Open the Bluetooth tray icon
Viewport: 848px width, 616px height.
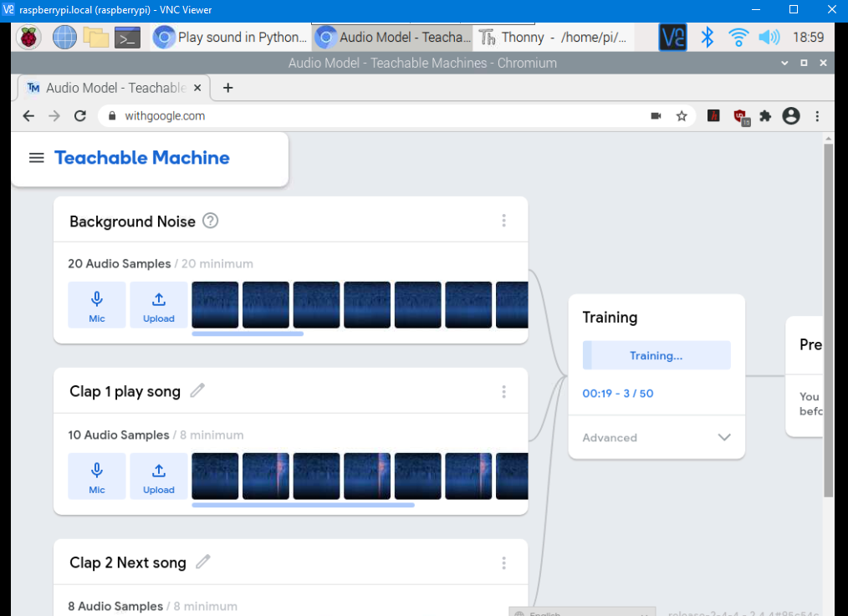coord(707,38)
